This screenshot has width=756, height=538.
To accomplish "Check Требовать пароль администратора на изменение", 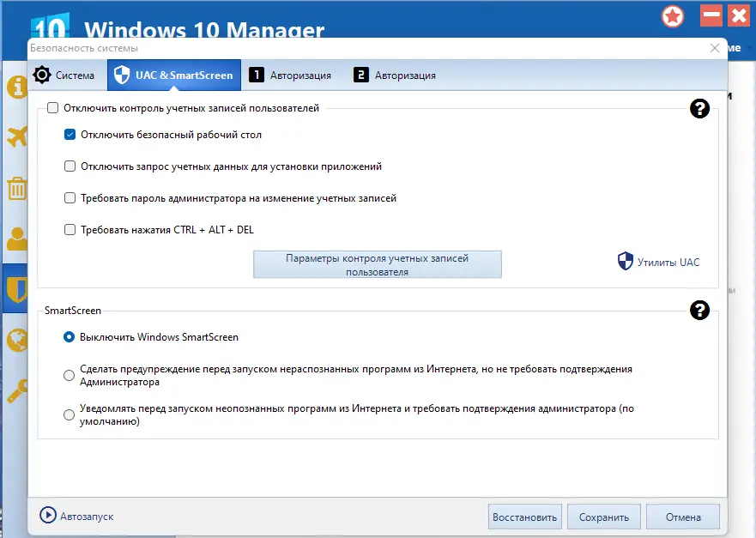I will pos(70,198).
